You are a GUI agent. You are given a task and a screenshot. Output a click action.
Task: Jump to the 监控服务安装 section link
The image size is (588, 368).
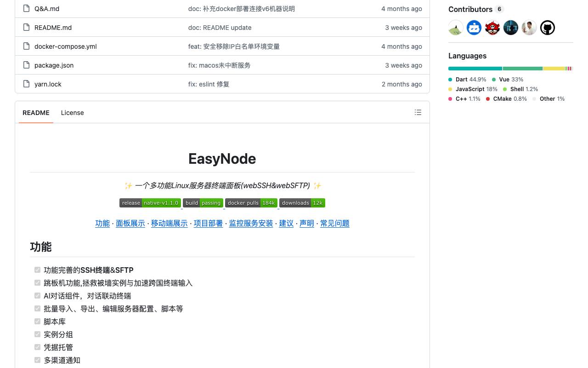(251, 223)
